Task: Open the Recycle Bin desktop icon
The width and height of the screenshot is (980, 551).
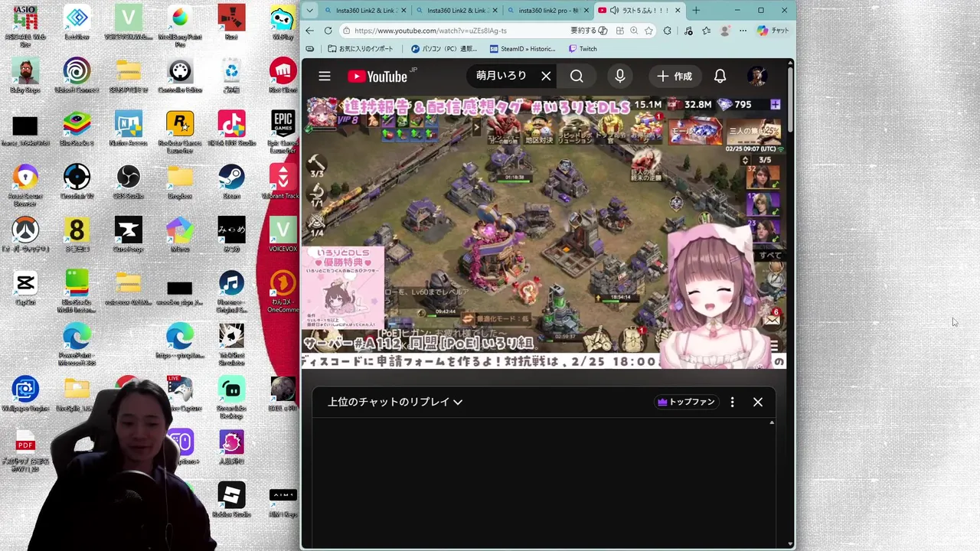Action: (231, 75)
